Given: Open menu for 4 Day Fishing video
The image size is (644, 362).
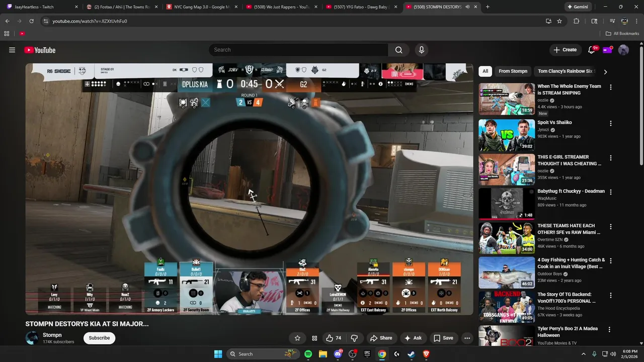Looking at the screenshot, I should 611,260.
